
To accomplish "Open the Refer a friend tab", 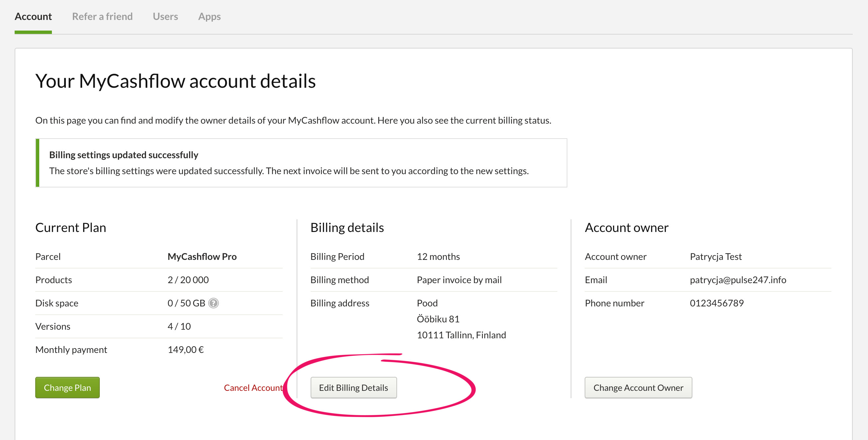I will click(102, 17).
